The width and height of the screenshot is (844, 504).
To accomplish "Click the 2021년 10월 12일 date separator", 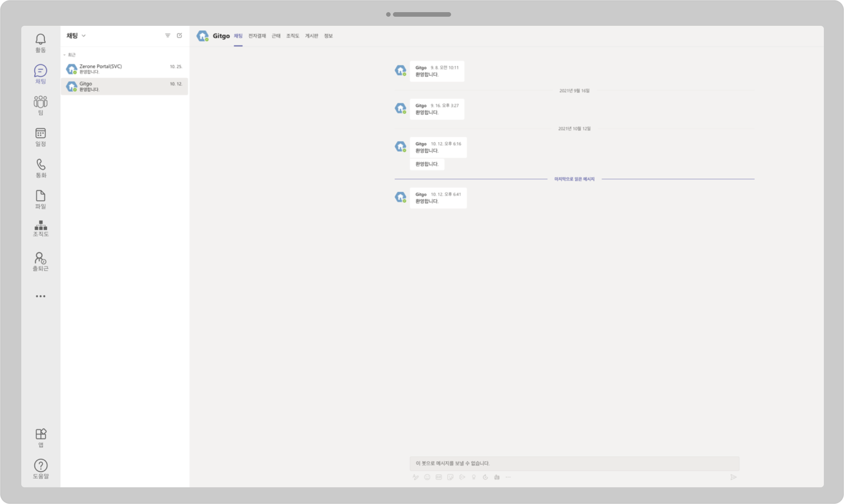I will pyautogui.click(x=574, y=129).
